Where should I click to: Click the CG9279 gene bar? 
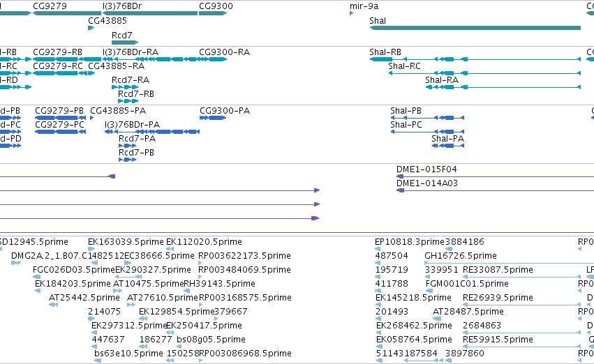tap(67, 13)
